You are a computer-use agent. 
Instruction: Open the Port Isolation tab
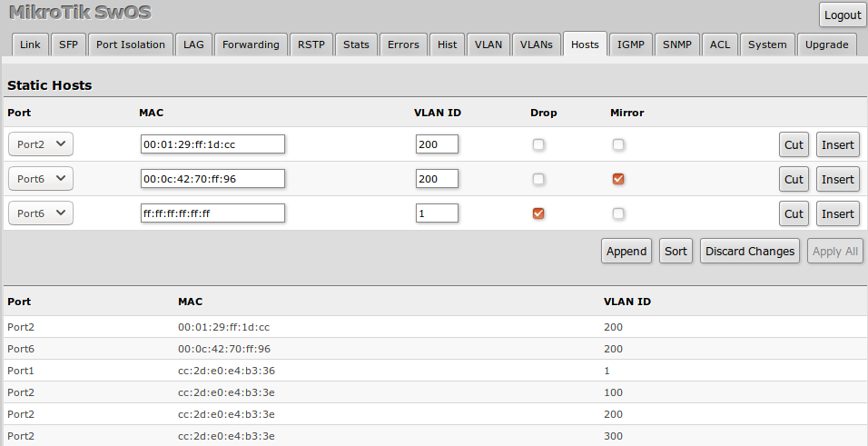131,45
